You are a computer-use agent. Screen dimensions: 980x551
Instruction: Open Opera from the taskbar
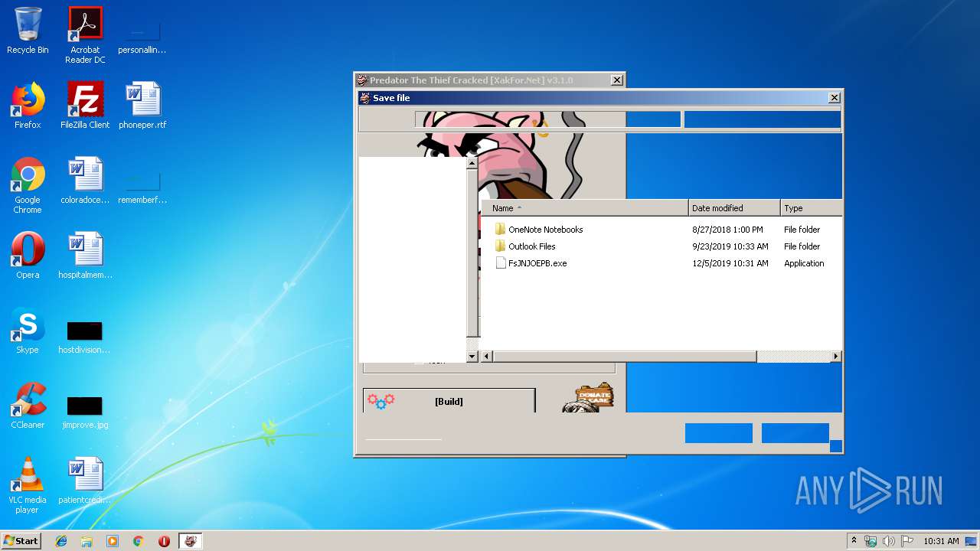point(164,541)
